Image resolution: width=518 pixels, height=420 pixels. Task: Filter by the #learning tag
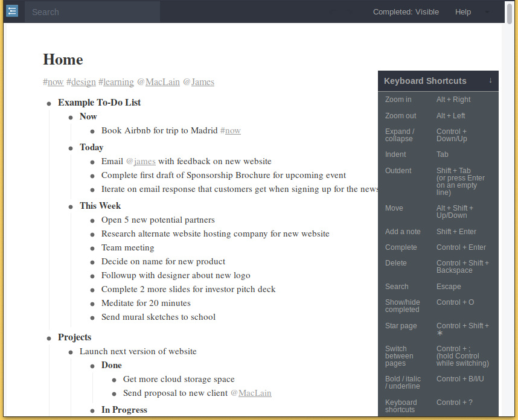click(115, 82)
